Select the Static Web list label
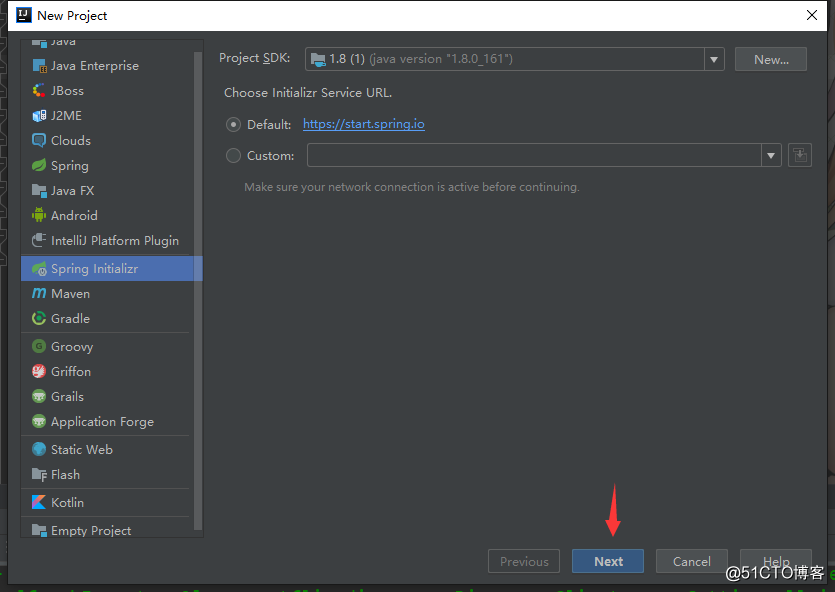Screen dimensions: 835x592 (82, 449)
